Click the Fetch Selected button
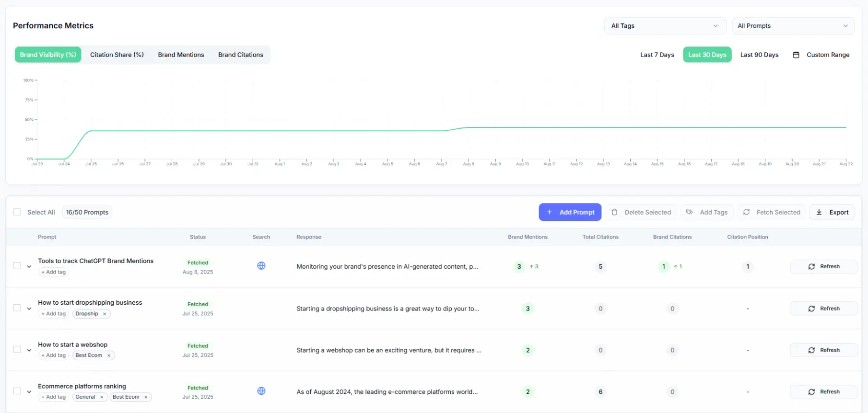868x413 pixels. click(772, 212)
